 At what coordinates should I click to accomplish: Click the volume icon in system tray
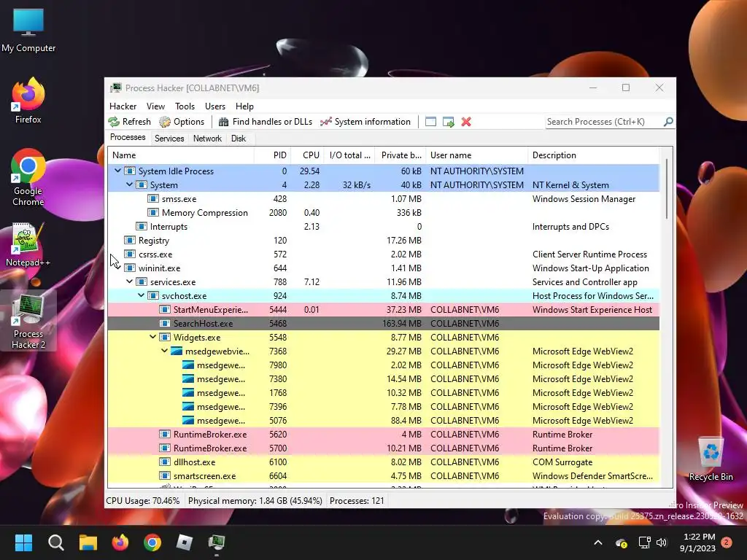662,542
